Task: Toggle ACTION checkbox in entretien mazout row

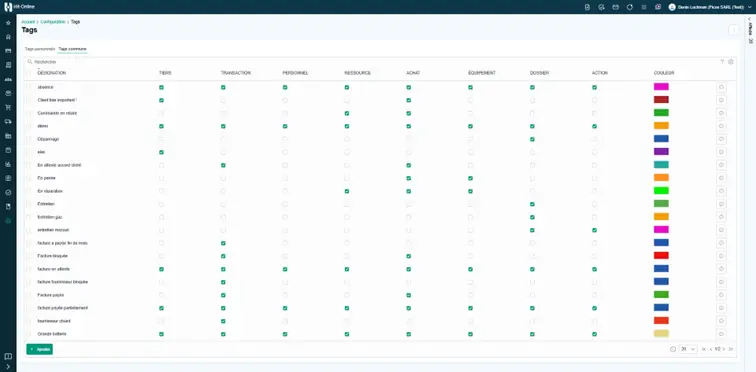Action: 594,230
